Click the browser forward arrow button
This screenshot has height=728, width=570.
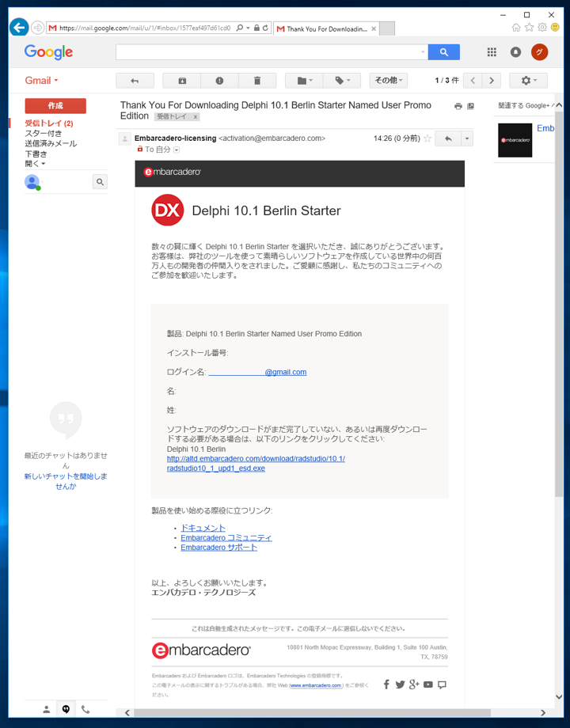tap(37, 28)
